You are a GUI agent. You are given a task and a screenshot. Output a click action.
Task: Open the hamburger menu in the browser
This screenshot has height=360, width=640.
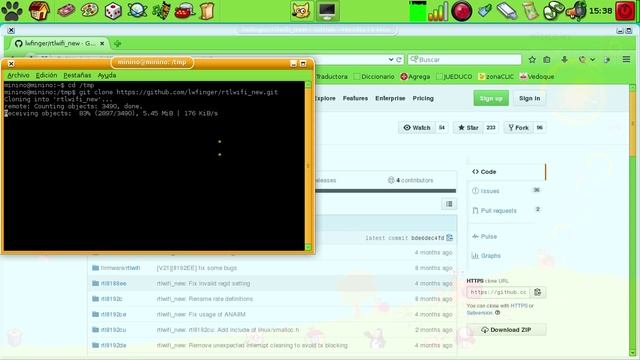click(x=627, y=60)
